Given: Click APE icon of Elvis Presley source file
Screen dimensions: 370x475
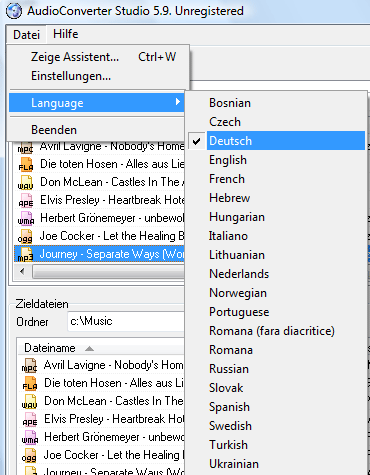Looking at the screenshot, I should point(25,200).
